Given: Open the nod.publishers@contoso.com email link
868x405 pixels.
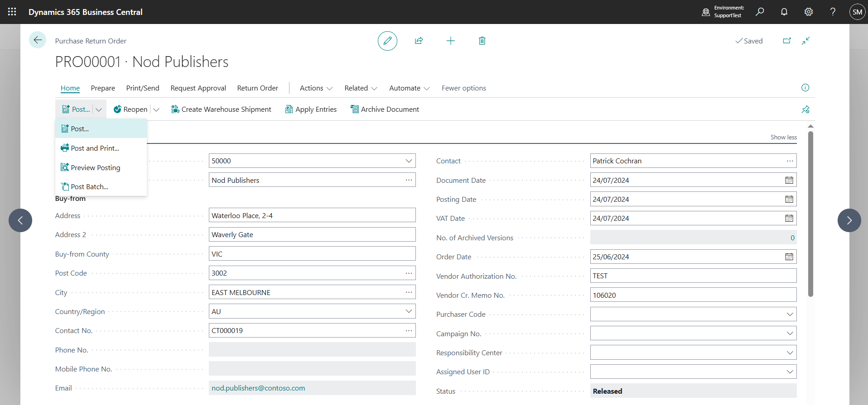Looking at the screenshot, I should pos(258,388).
